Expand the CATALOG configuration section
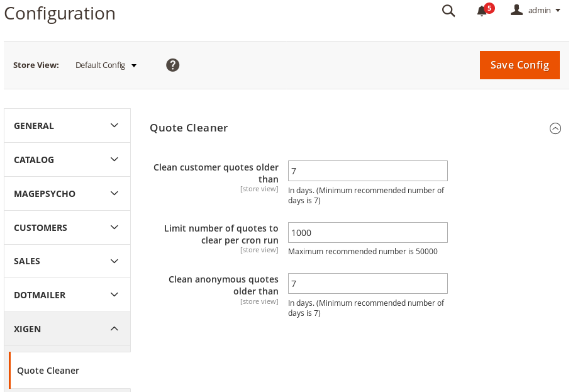 (x=67, y=160)
